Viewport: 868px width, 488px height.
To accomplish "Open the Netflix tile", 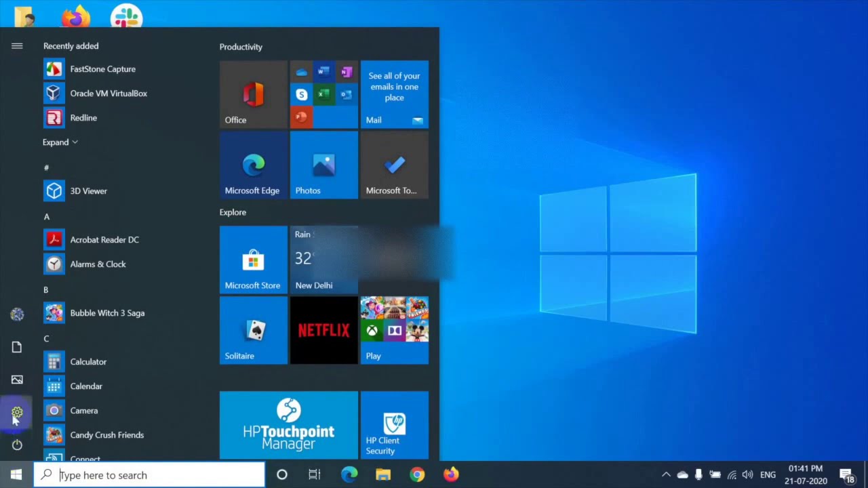I will point(324,331).
